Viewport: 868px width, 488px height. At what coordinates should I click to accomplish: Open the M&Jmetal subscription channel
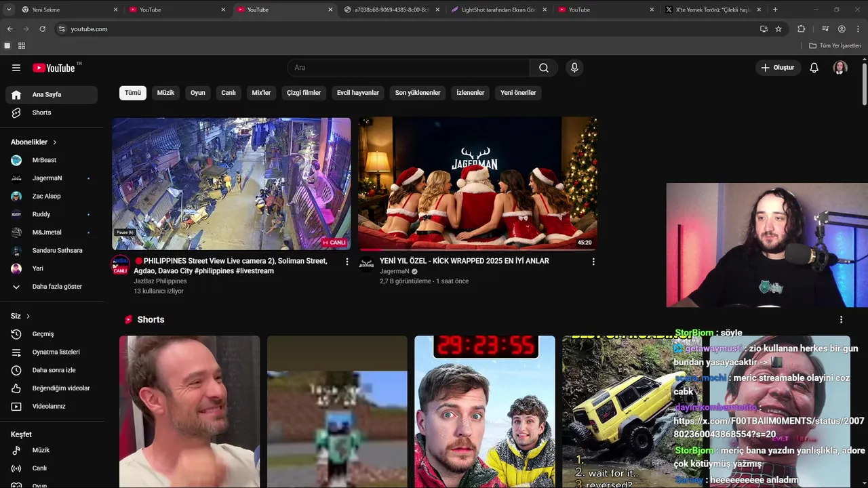point(52,232)
